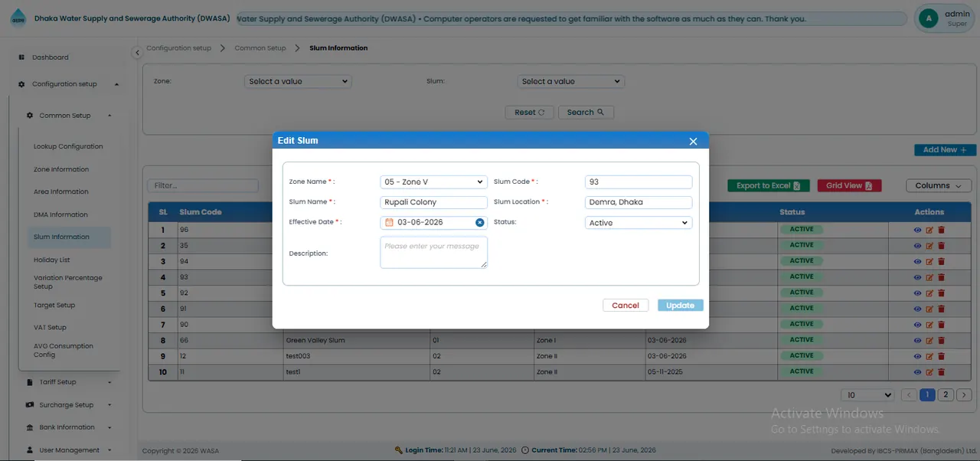The image size is (980, 461).
Task: Click the DWASA logo
Action: (x=18, y=19)
